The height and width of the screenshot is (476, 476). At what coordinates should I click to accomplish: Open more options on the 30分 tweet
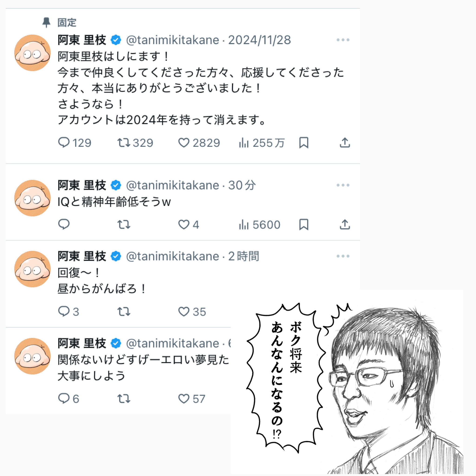343,185
